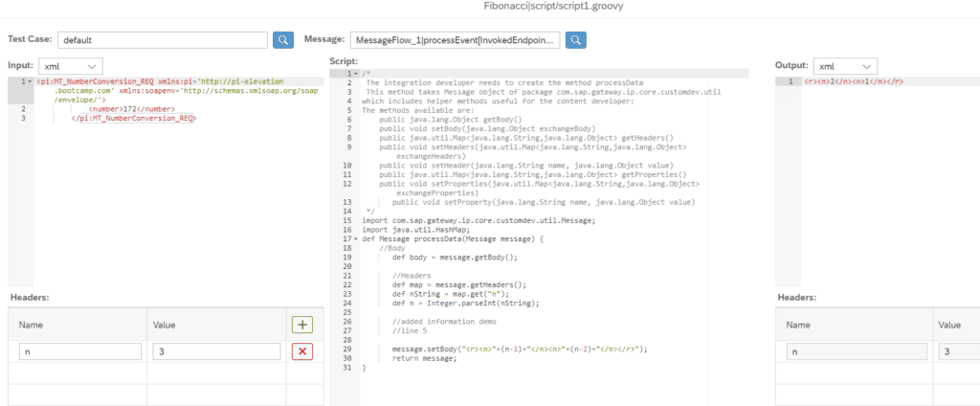This screenshot has height=406, width=980.
Task: Click line def n = Integer.parseInt(nString)
Action: point(465,303)
